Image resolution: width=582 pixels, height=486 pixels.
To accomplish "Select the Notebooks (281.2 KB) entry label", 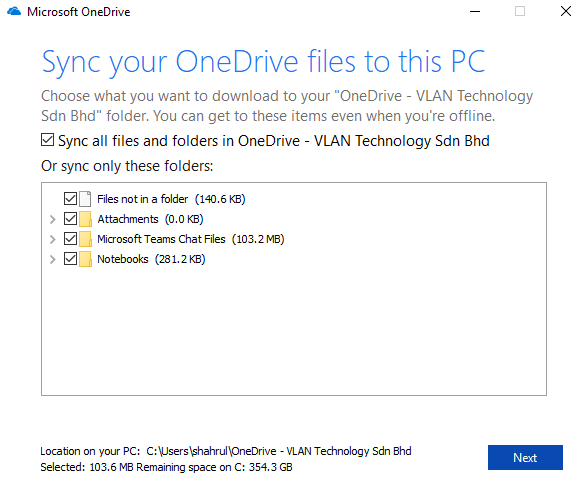I will point(151,259).
